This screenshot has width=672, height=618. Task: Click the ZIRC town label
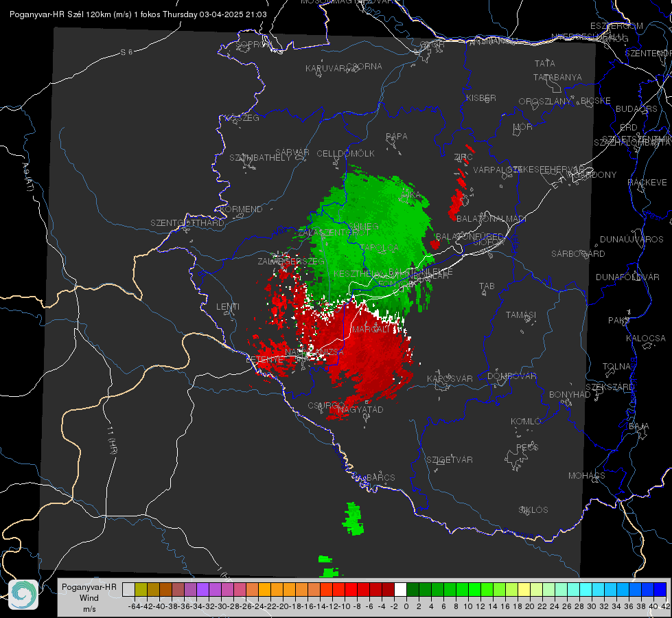click(x=463, y=157)
